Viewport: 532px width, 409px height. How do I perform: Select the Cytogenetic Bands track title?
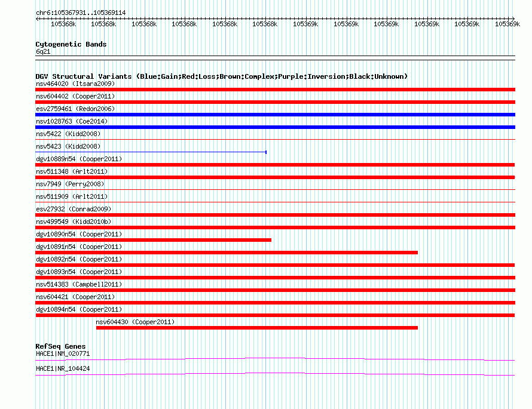point(71,44)
